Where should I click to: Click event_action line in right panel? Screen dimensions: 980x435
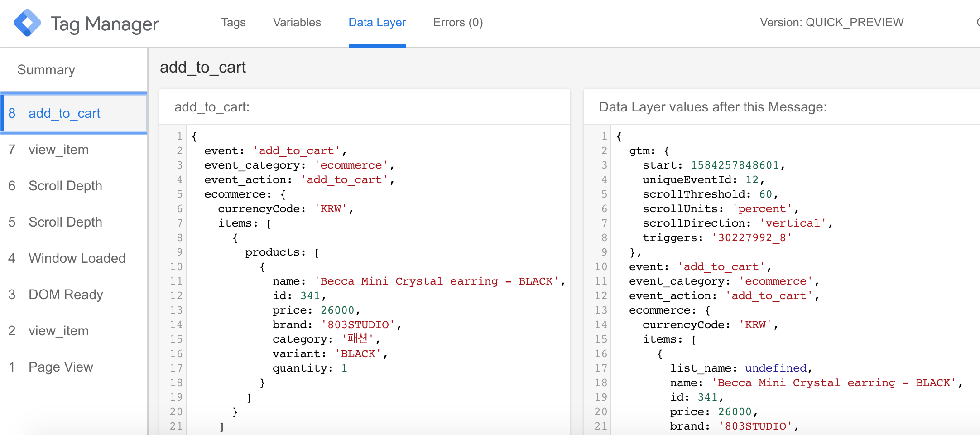(x=724, y=296)
